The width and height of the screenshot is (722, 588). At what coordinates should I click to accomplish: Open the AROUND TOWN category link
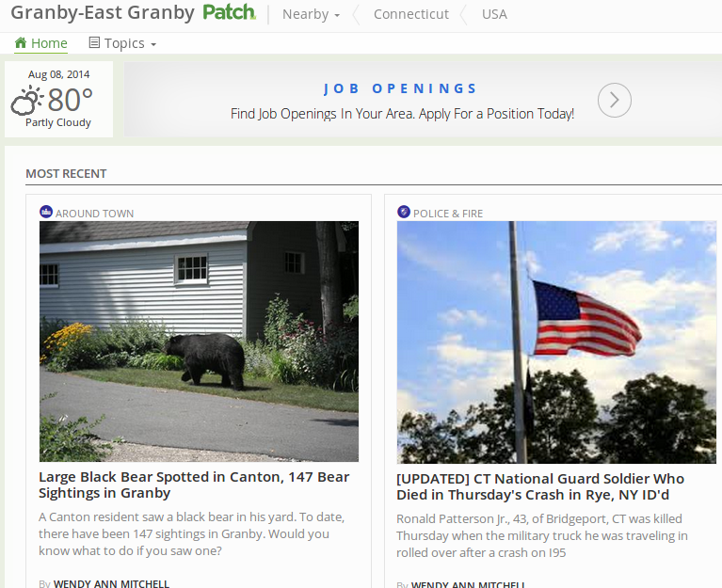(94, 214)
